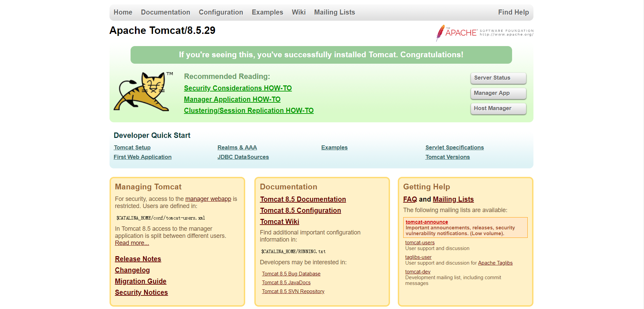
Task: Open the Changelog link
Action: coord(132,270)
